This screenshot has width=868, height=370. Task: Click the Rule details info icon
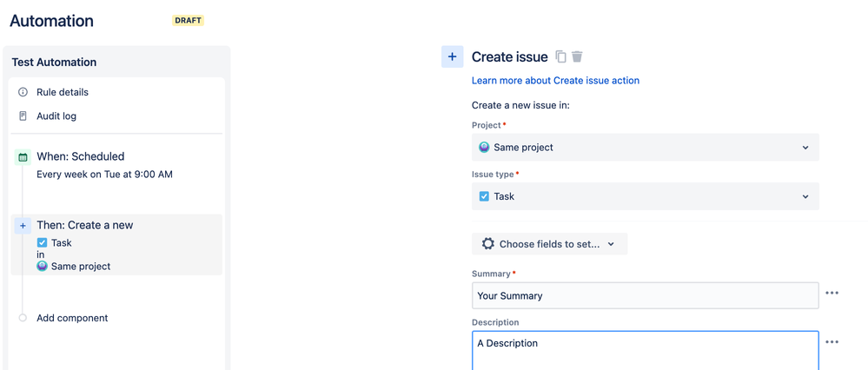(x=23, y=92)
